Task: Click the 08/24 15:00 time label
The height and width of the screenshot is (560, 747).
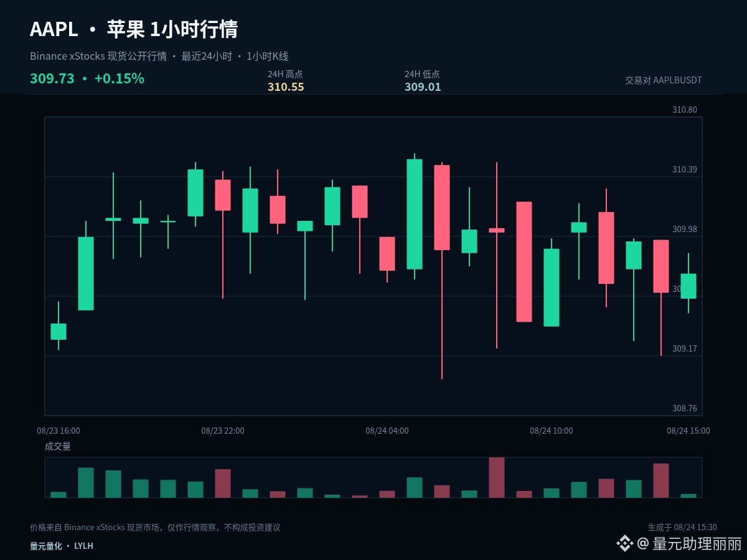Action: (688, 431)
